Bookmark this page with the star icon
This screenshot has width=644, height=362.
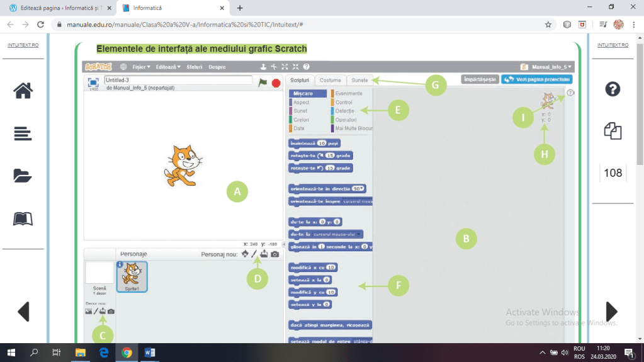pos(548,25)
